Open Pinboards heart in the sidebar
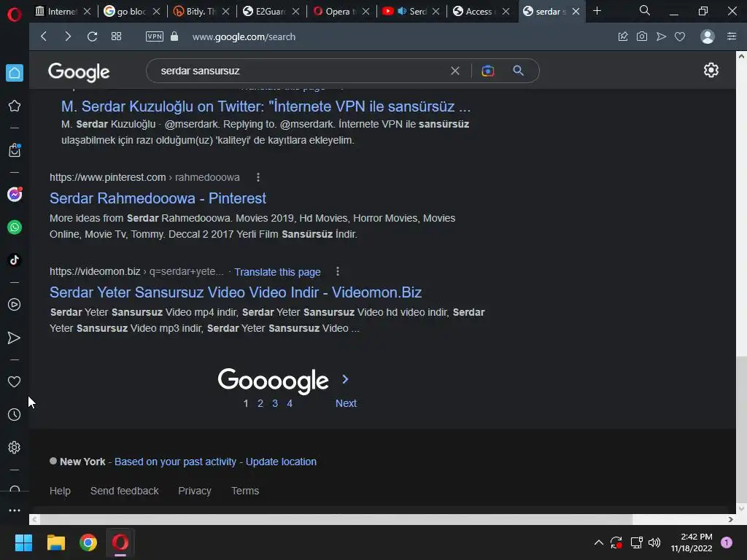 [x=15, y=382]
